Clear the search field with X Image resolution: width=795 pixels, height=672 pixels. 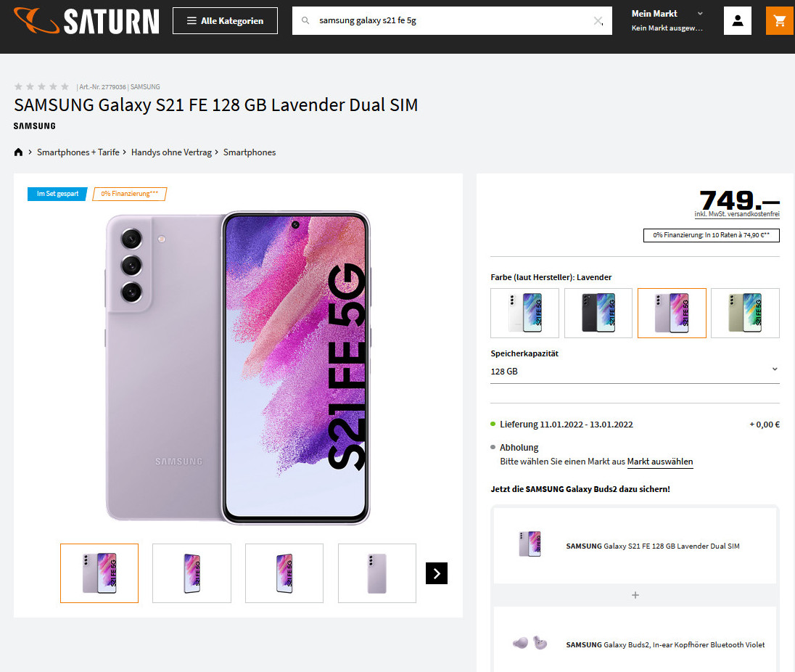coord(598,21)
